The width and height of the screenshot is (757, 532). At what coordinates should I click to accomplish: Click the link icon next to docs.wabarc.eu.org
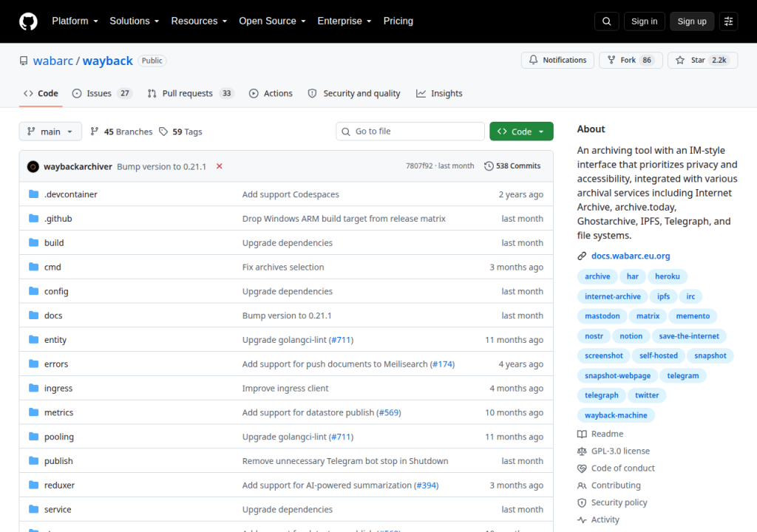click(x=582, y=256)
